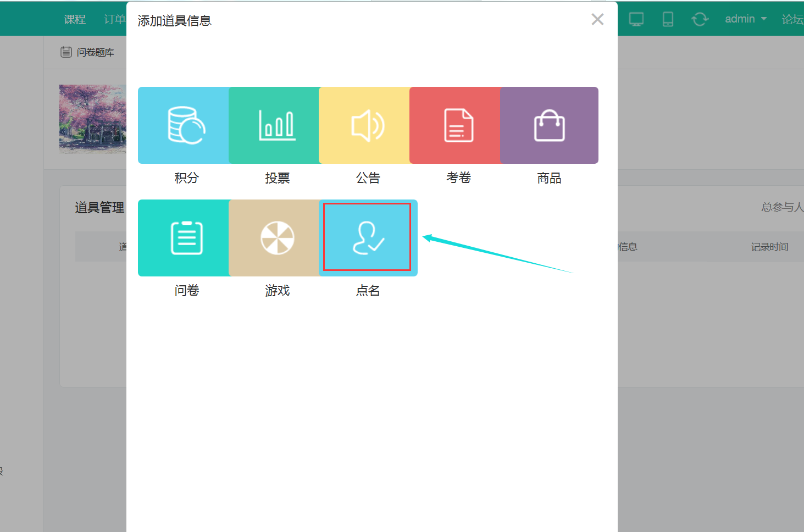
Task: Choose the 投票 voting chart icon
Action: (277, 125)
